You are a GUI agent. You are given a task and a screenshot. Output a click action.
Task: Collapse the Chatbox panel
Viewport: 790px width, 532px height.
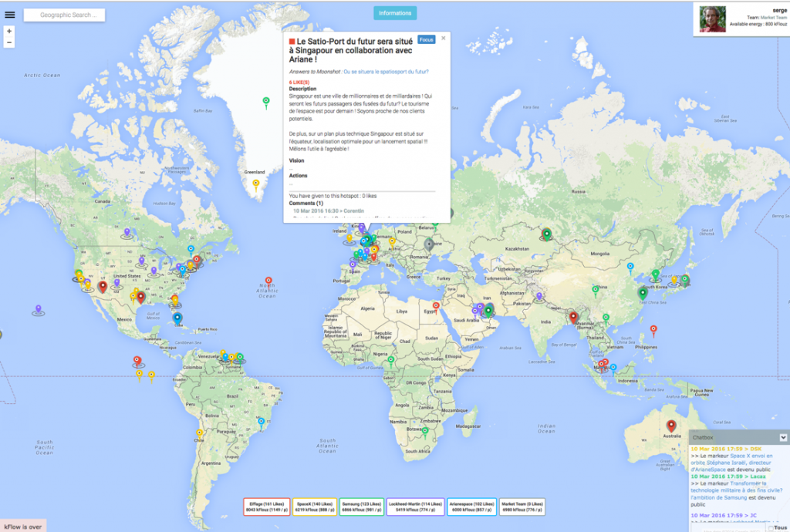coord(782,437)
